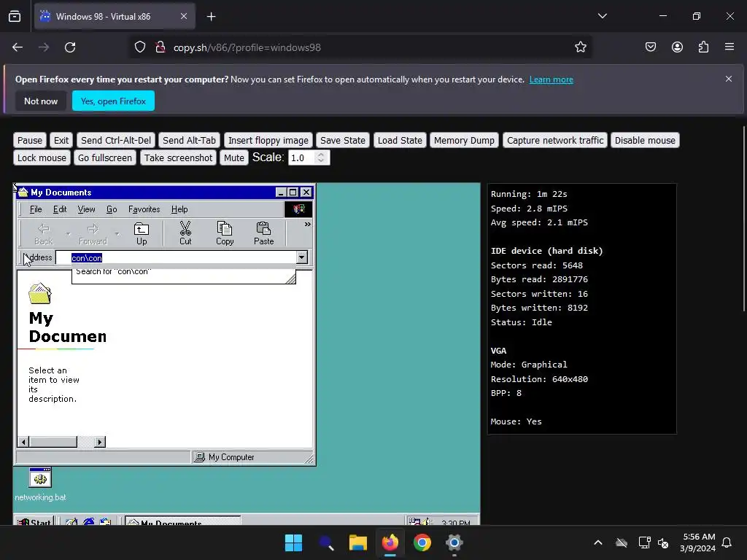Click the Windows flag throbber logo

pyautogui.click(x=298, y=209)
